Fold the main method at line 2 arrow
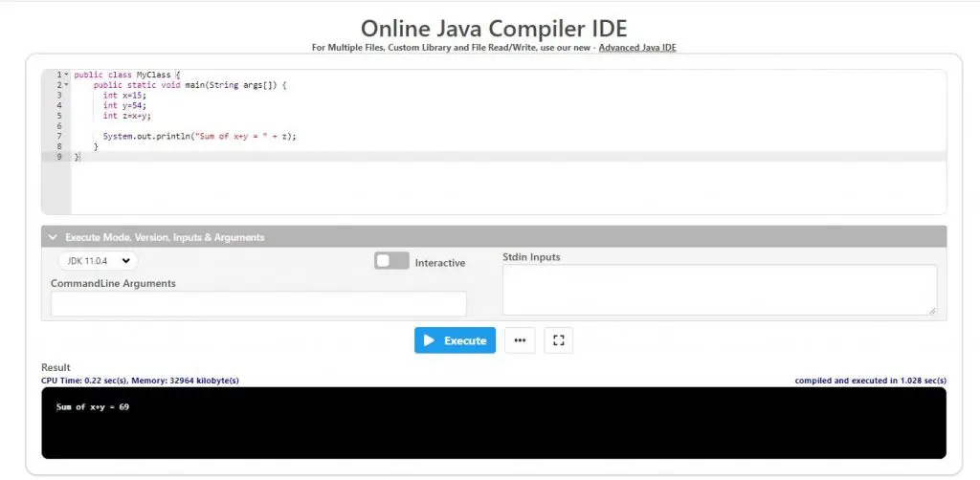This screenshot has height=480, width=980. 66,85
